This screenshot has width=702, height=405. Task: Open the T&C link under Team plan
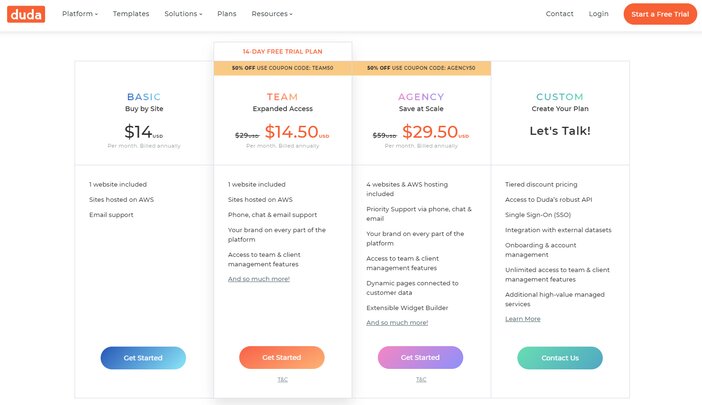[x=283, y=379]
